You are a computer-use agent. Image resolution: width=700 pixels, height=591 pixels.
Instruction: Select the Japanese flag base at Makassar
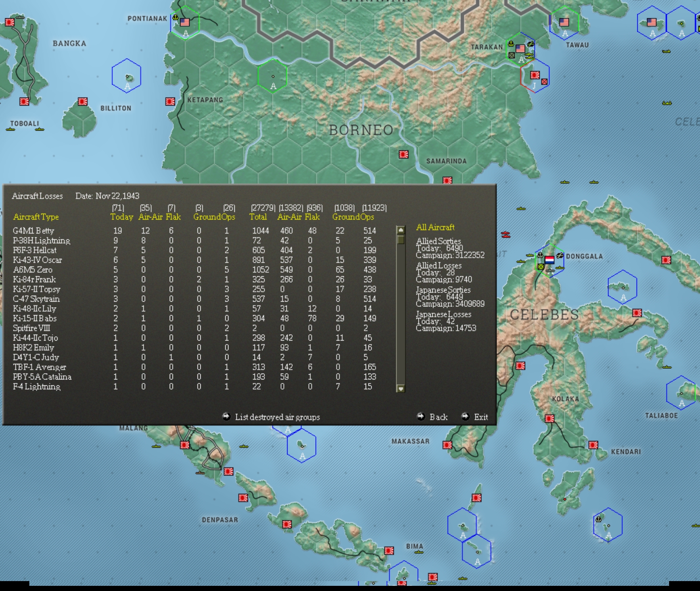click(447, 445)
